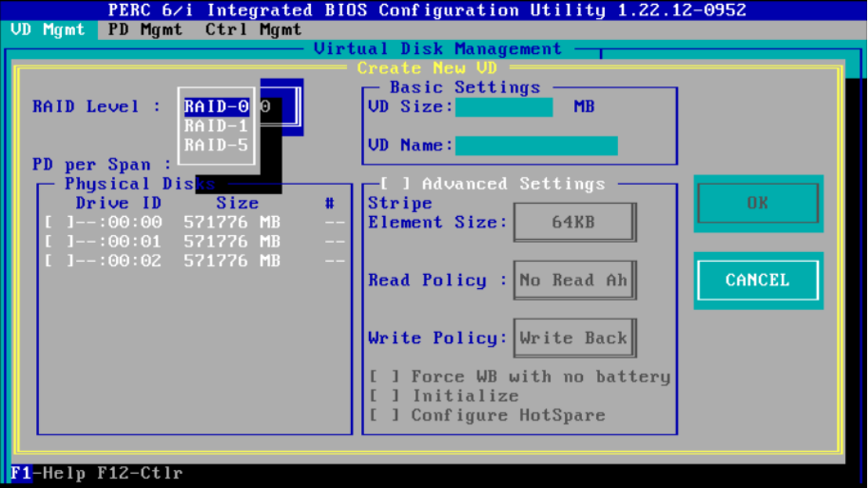
Task: Click the VD Name input field
Action: coord(537,146)
